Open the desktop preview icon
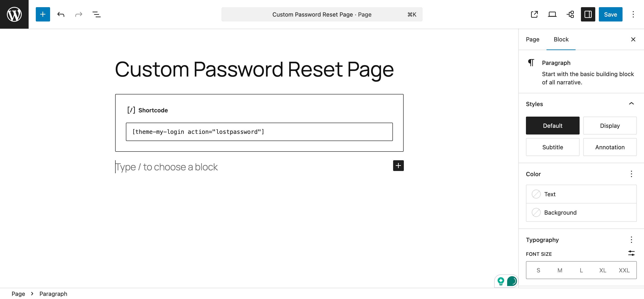The image size is (644, 299). tap(552, 14)
